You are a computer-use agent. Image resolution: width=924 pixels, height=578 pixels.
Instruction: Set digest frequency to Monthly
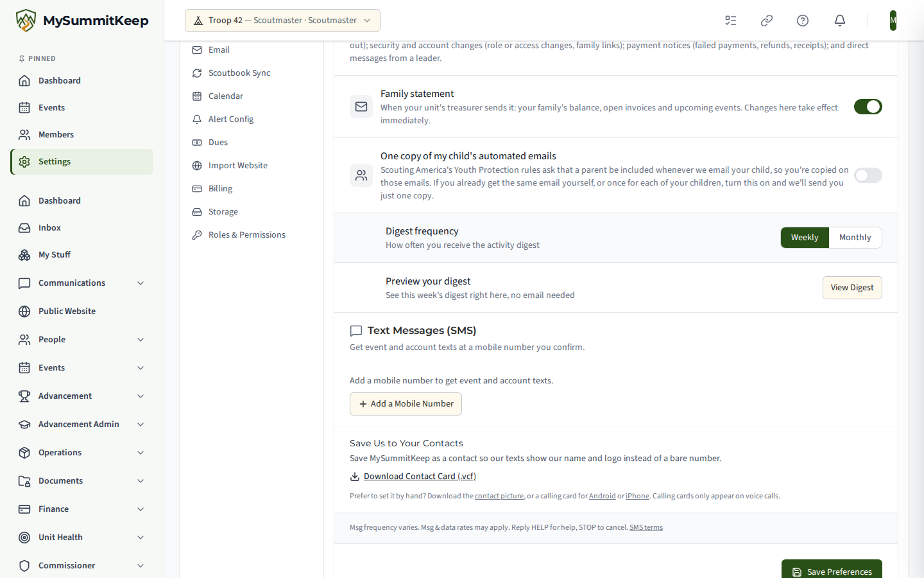pos(855,238)
